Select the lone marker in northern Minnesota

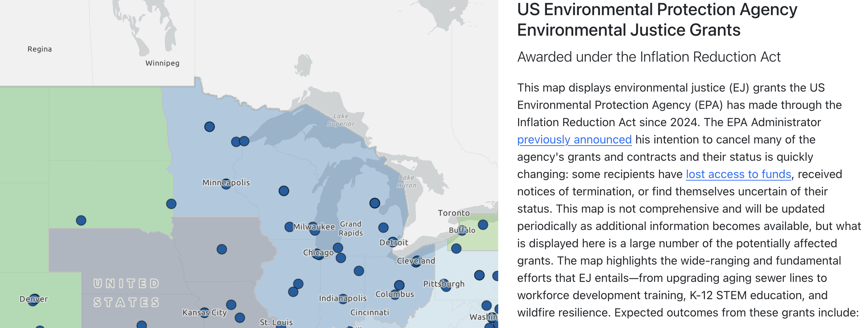[210, 127]
